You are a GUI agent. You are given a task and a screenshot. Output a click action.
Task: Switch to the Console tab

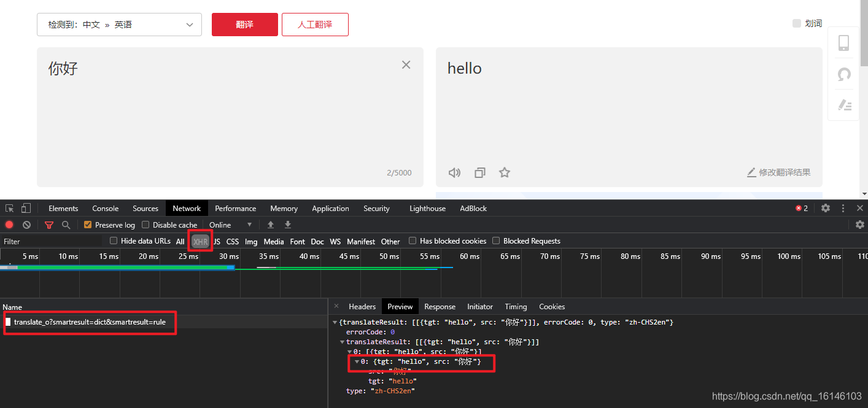click(105, 209)
